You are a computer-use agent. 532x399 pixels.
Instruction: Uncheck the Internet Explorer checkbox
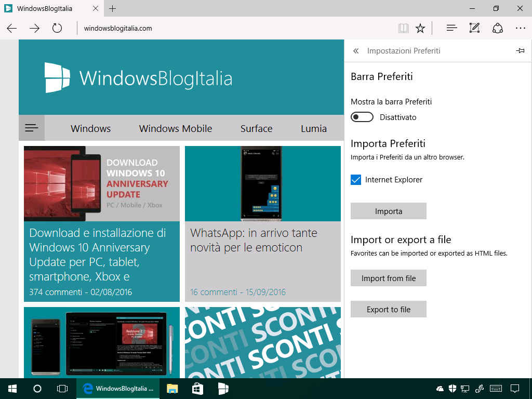click(355, 180)
